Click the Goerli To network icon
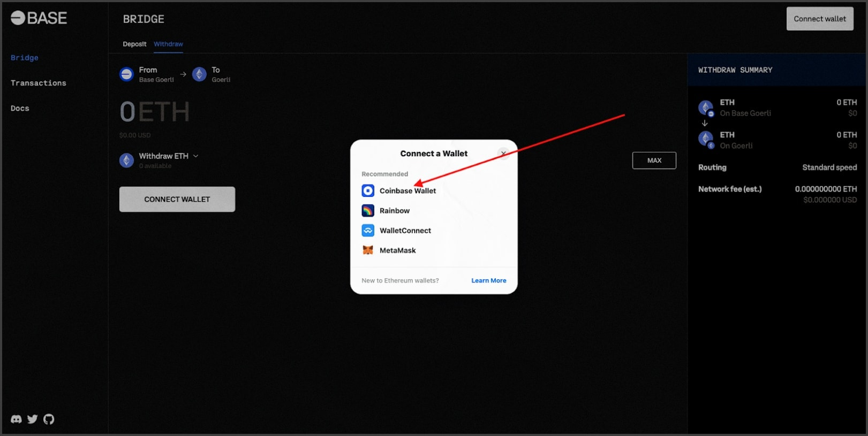Screen dimensions: 868x436 pos(199,74)
